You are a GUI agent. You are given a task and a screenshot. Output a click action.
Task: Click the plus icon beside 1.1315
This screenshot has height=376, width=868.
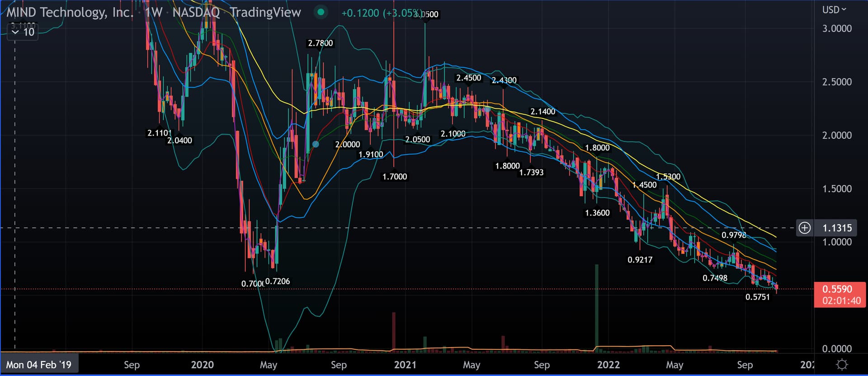804,228
